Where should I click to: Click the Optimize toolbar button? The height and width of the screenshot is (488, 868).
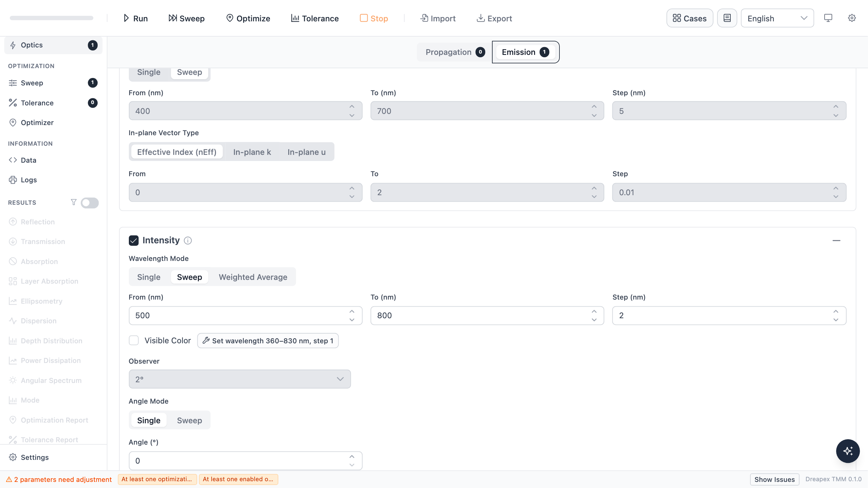pyautogui.click(x=248, y=18)
